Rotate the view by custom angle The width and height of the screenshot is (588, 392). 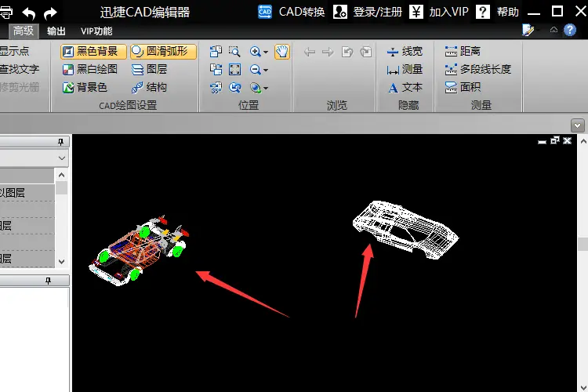[216, 87]
